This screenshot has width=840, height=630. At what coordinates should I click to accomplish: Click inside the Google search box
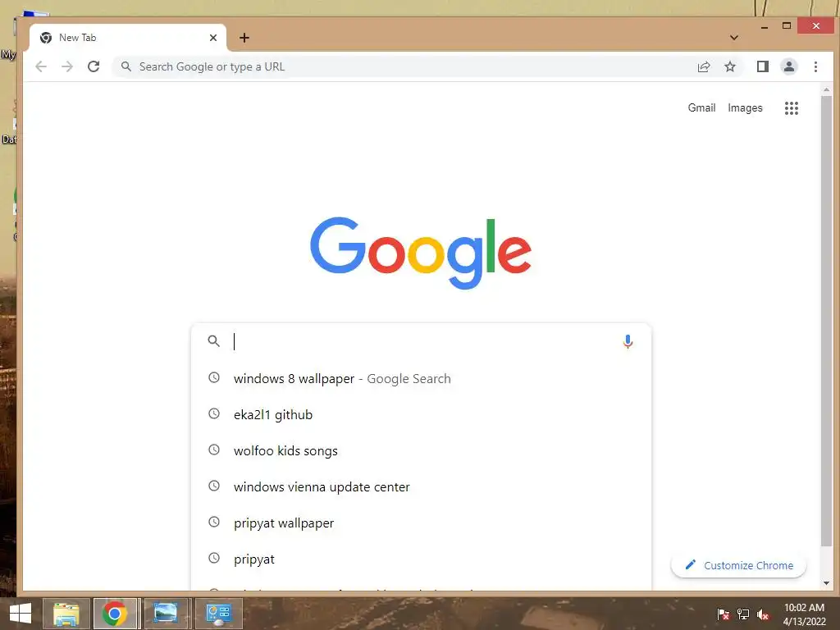coord(421,341)
